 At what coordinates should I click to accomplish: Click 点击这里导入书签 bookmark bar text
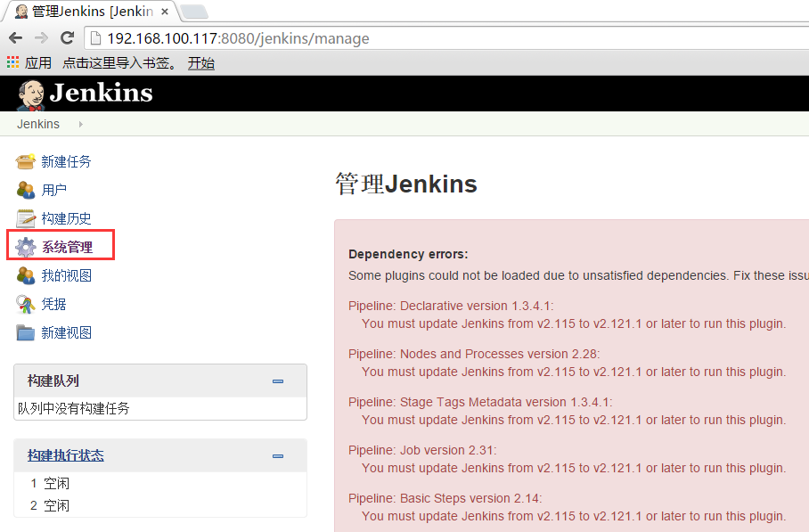[118, 63]
